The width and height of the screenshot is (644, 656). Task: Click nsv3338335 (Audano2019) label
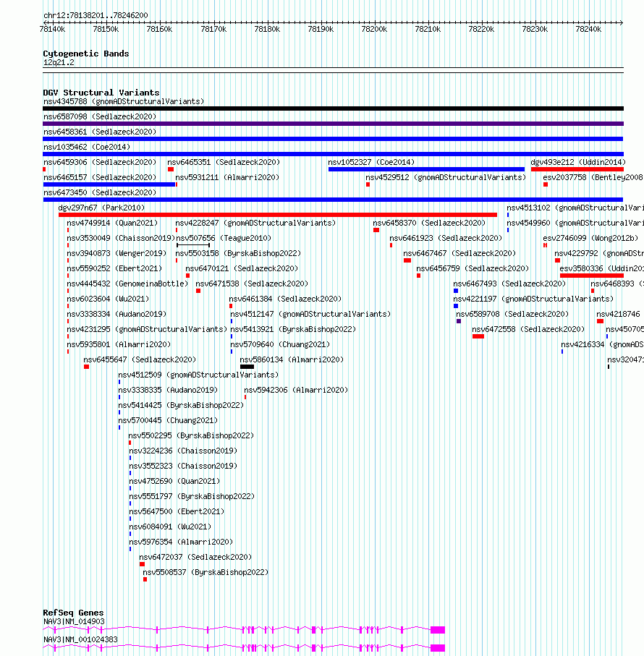pos(168,391)
